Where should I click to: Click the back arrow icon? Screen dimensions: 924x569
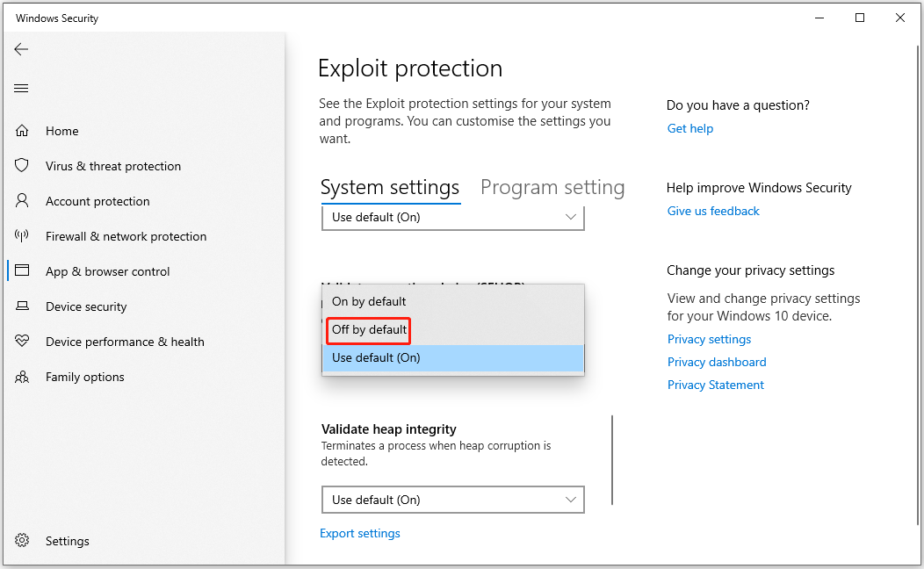click(x=22, y=49)
